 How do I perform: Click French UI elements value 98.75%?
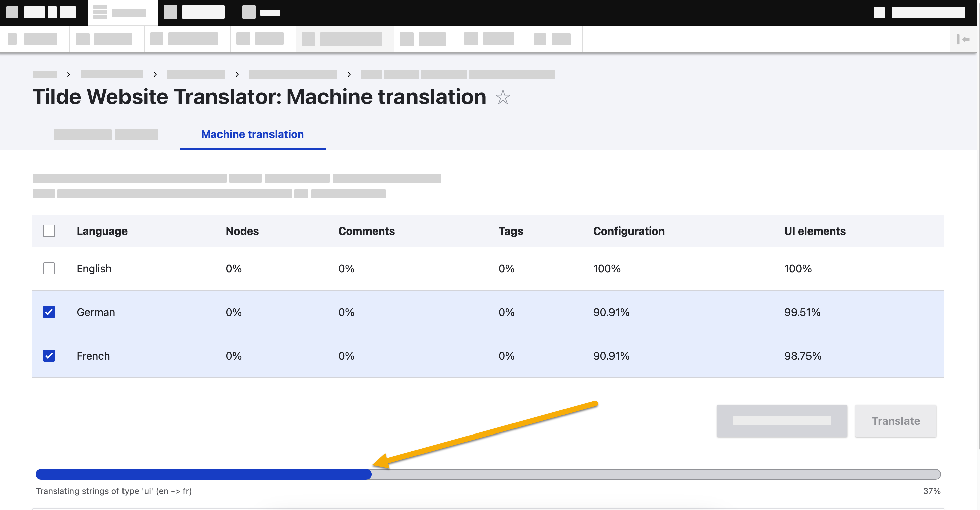coord(802,356)
